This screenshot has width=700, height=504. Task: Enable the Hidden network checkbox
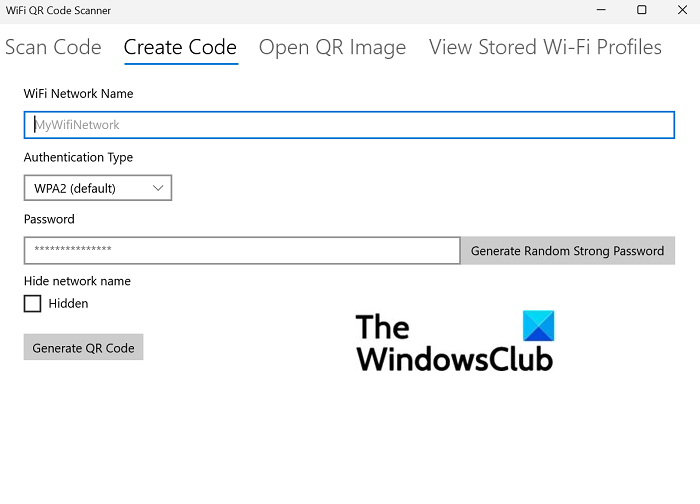pyautogui.click(x=33, y=303)
